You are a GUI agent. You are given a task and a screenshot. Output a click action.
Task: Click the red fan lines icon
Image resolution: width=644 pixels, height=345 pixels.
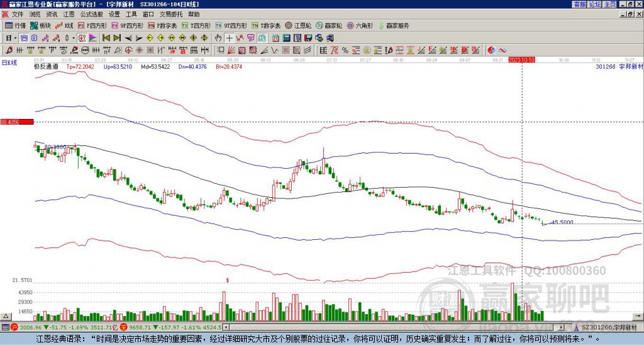tap(231, 50)
